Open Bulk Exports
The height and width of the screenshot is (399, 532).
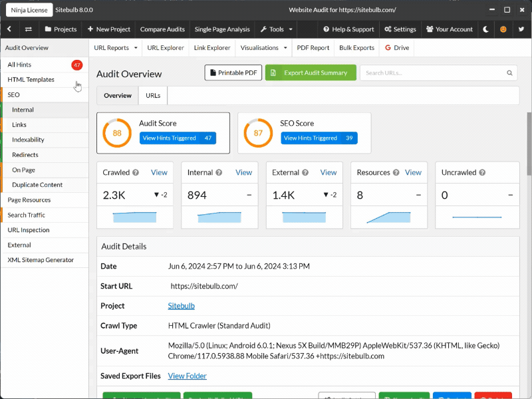[357, 48]
